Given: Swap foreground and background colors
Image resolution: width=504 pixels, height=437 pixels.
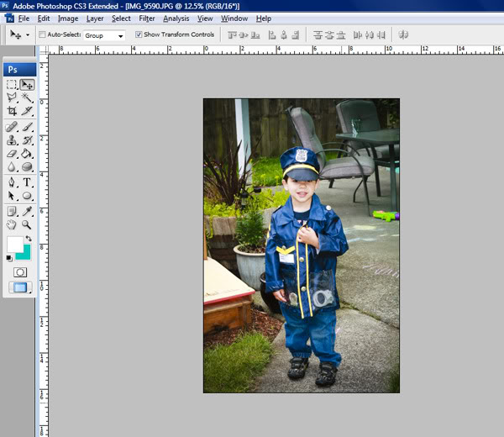Looking at the screenshot, I should [29, 239].
